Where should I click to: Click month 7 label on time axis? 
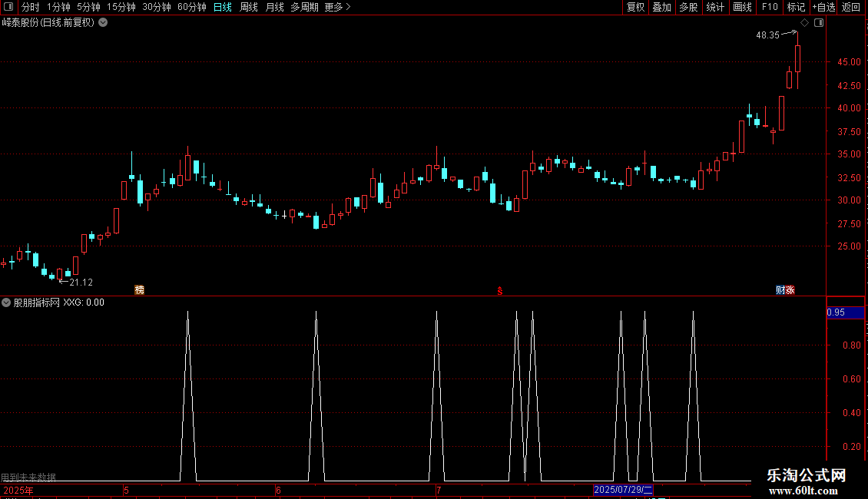point(439,490)
